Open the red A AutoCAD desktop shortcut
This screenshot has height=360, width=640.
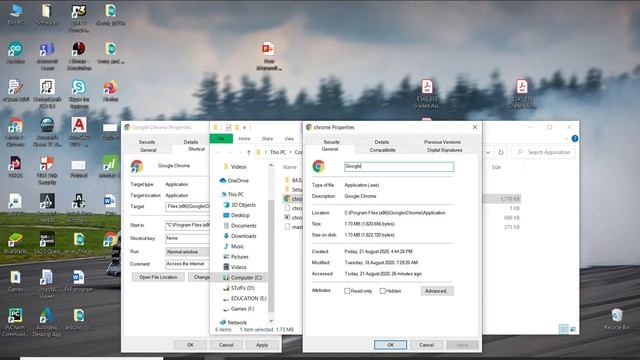click(79, 131)
